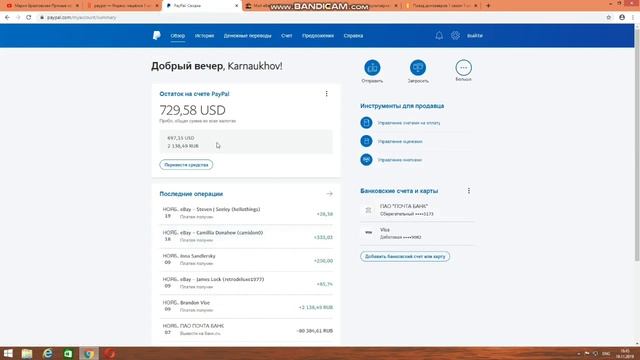
Task: Click the Chrome icon in the taskbar
Action: click(x=89, y=353)
